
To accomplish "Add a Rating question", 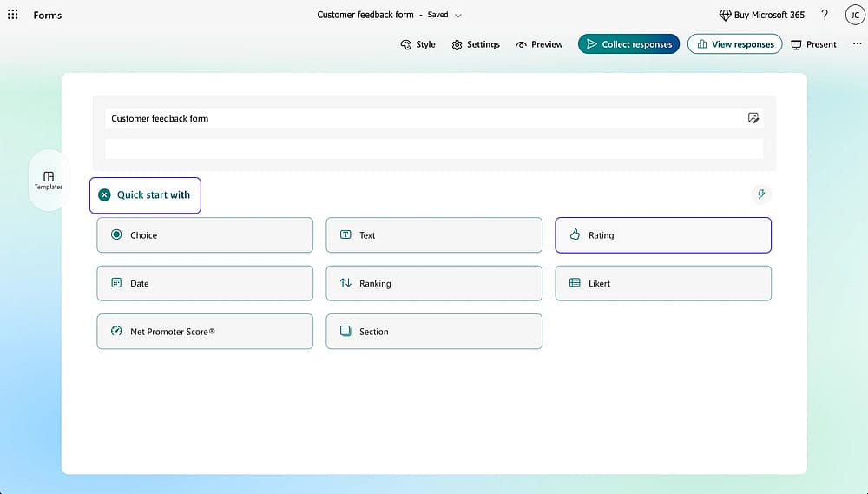I will click(x=663, y=234).
